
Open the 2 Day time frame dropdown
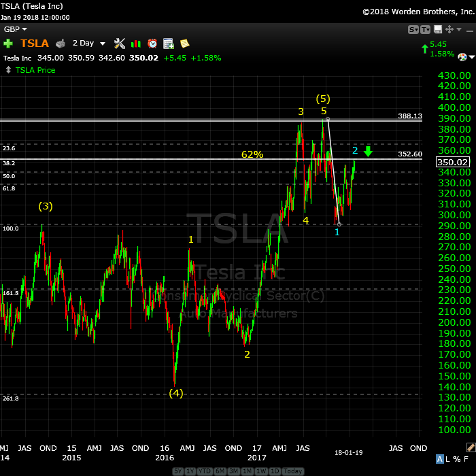point(88,44)
